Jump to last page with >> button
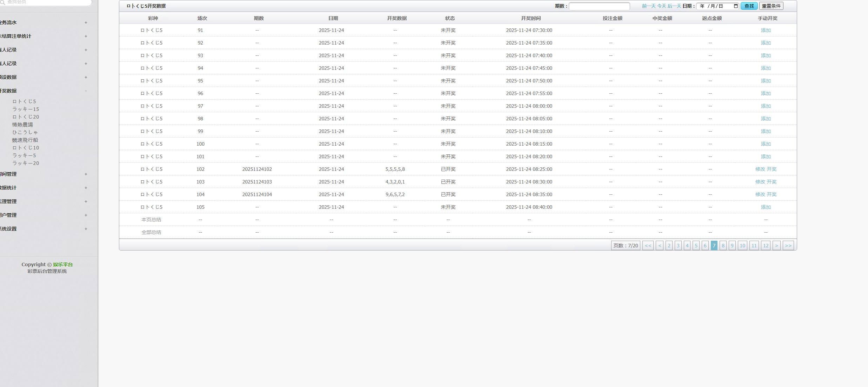Viewport: 868px width, 387px height. point(788,246)
